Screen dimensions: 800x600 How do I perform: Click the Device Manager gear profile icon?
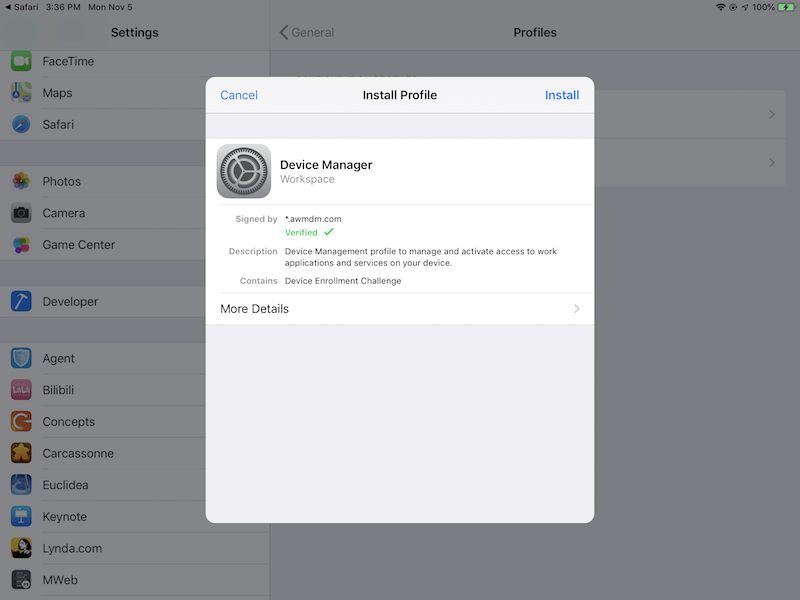pos(243,172)
